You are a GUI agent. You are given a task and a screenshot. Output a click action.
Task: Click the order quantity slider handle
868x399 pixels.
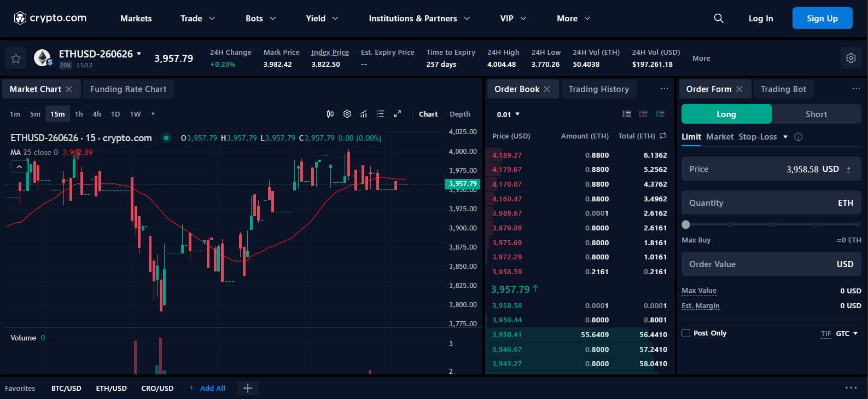[x=686, y=224]
